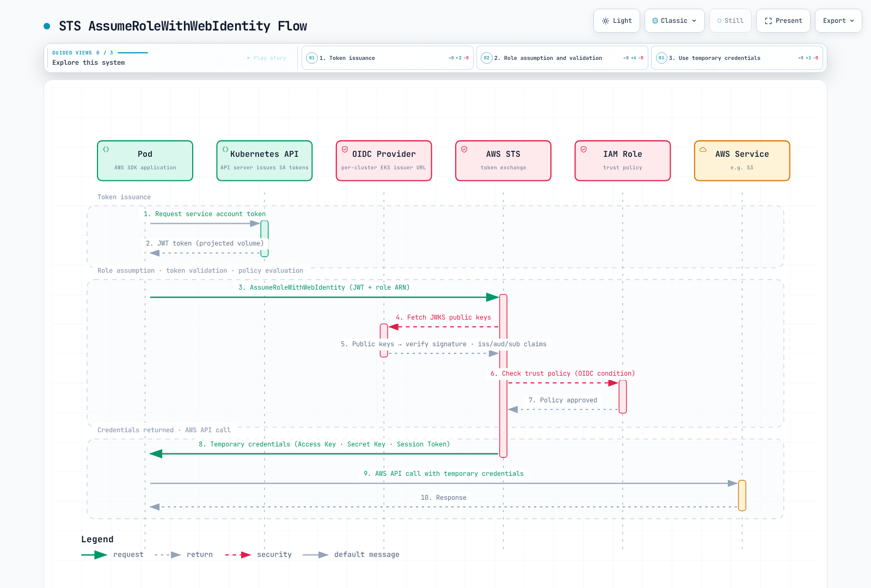Click the shield icon on AWS STS

(x=464, y=149)
